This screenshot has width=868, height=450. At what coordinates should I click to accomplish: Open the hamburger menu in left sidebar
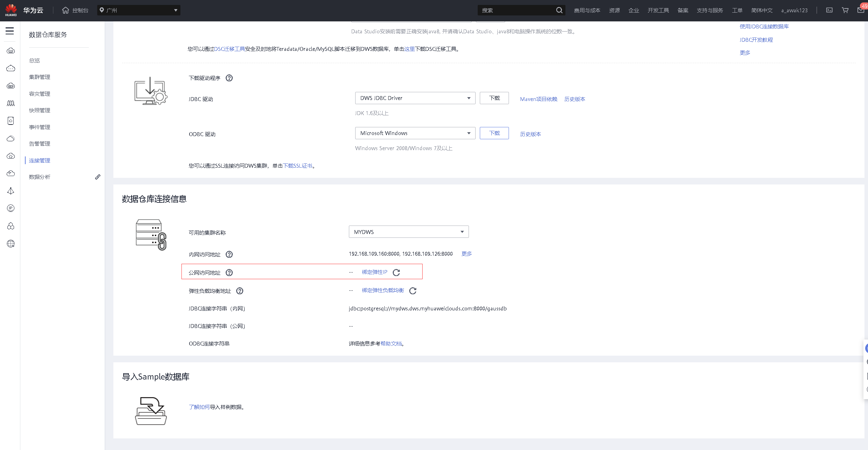[10, 31]
